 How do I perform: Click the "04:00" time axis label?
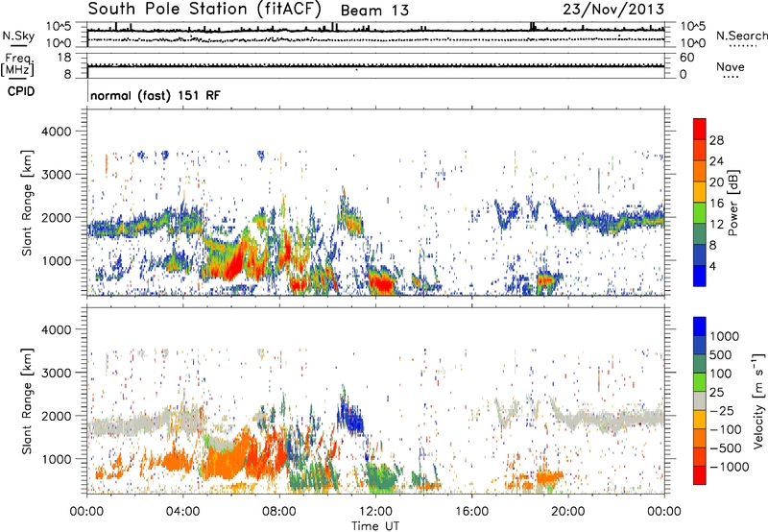(183, 512)
